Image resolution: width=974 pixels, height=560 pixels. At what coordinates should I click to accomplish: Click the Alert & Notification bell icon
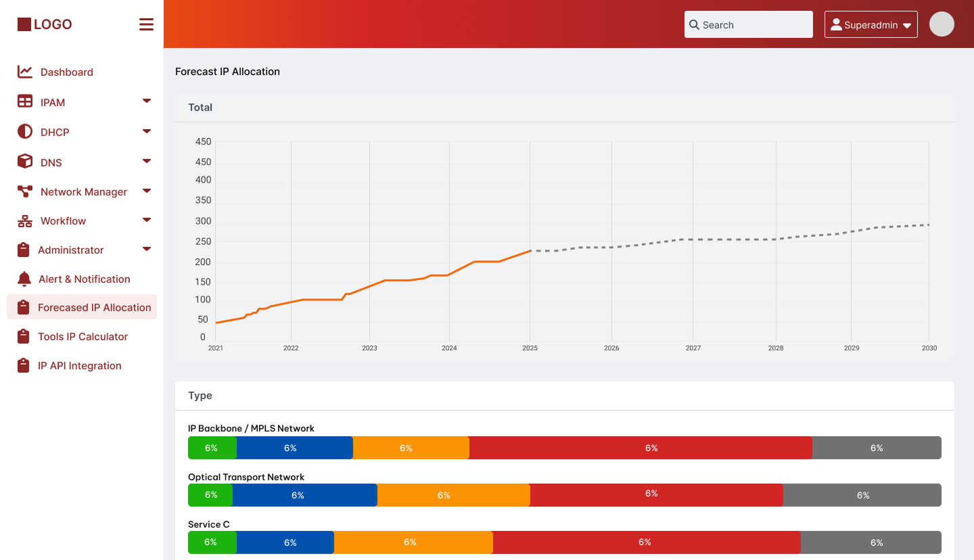coord(24,279)
